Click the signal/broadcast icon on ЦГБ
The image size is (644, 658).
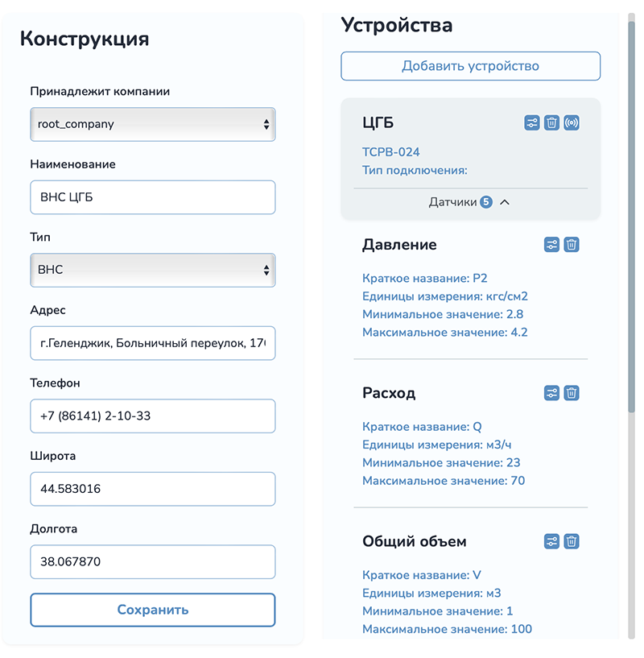(573, 122)
